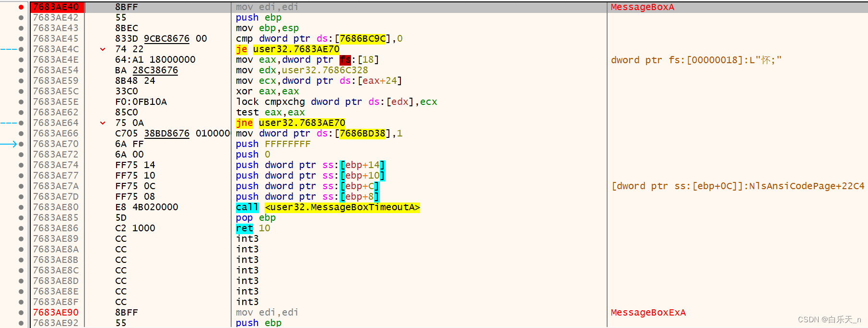Click underlined operand 9CBC8676 in opcode bytes
Screen dimensions: 868x328
[x=167, y=39]
